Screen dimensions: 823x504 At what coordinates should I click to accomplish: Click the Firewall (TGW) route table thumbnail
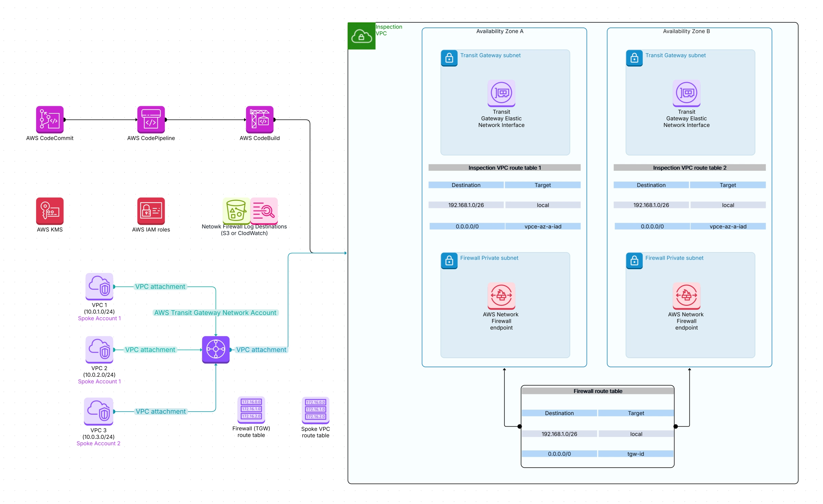point(251,410)
